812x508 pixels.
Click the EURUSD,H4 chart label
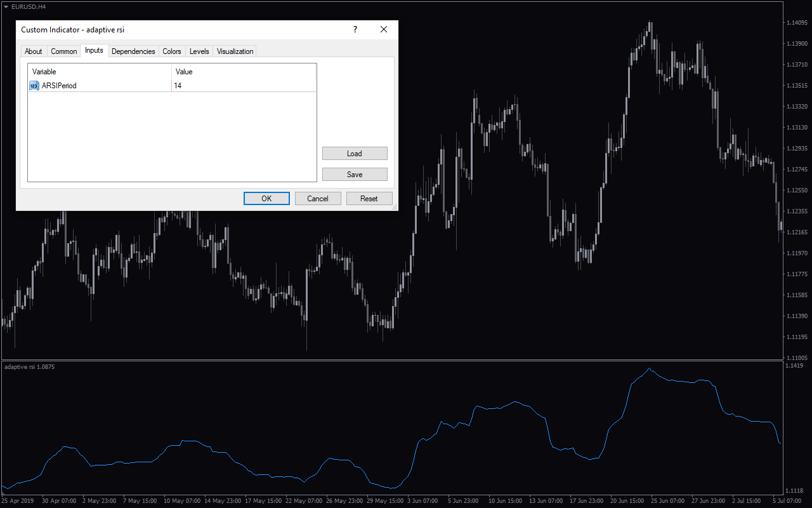[x=29, y=6]
